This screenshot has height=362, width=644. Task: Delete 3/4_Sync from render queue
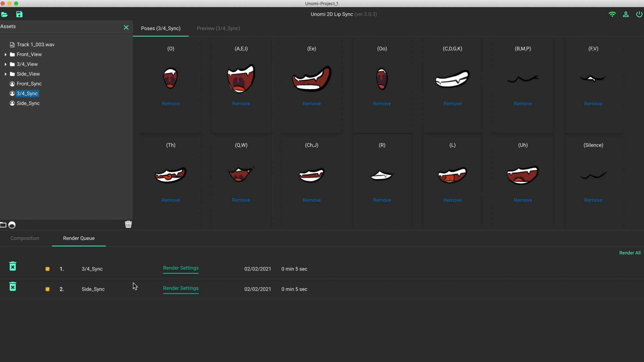pos(13,266)
